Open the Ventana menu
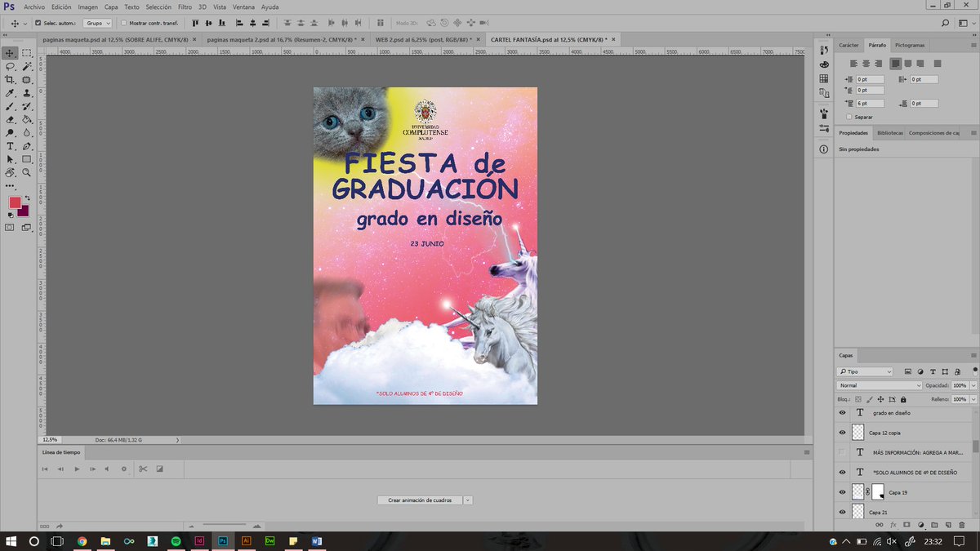 pyautogui.click(x=243, y=7)
